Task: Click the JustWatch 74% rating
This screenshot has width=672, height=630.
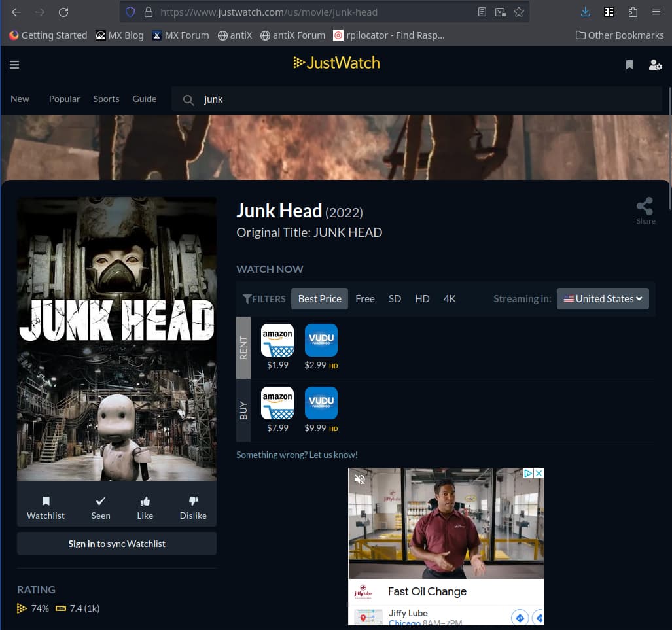Action: 33,608
